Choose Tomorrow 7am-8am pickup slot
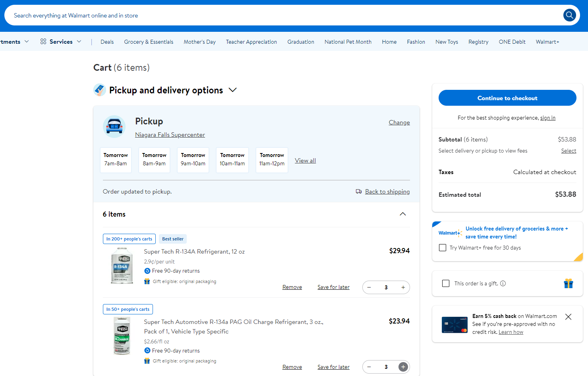Image resolution: width=588 pixels, height=376 pixels. point(116,160)
